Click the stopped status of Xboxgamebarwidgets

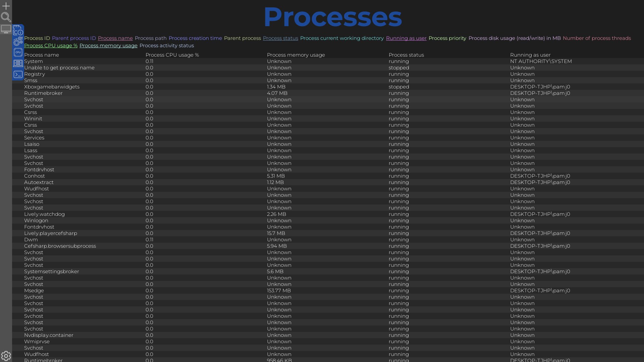click(x=399, y=87)
